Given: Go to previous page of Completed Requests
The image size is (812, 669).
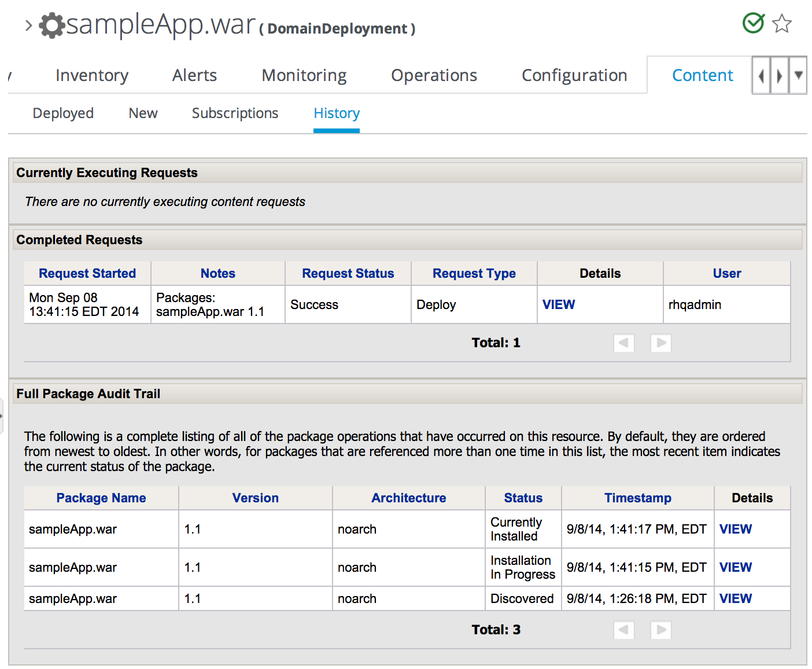Looking at the screenshot, I should 624,343.
